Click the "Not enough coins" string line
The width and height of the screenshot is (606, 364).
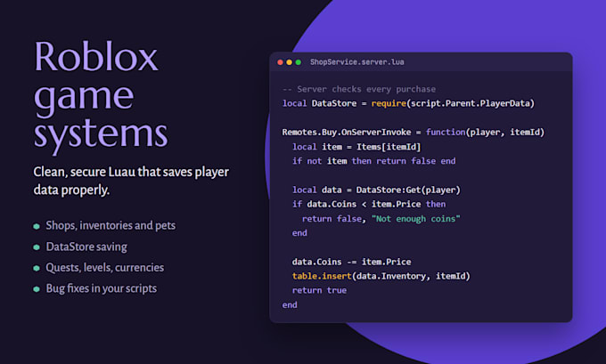tap(381, 219)
